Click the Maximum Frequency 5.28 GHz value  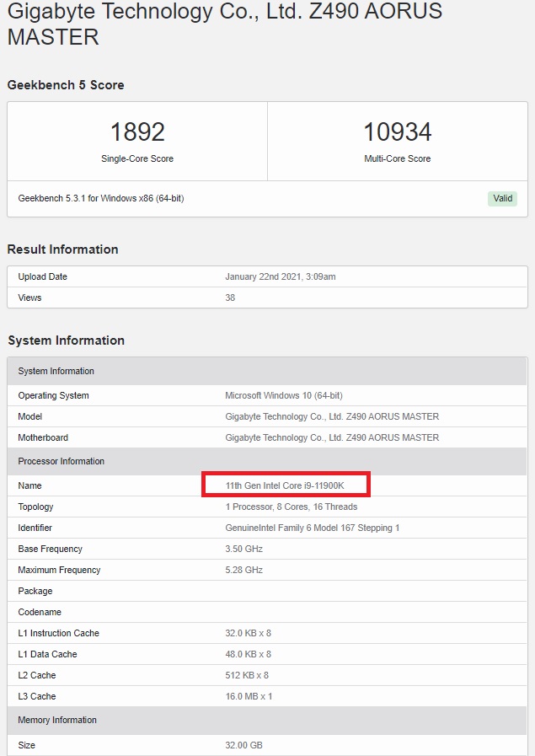coord(243,570)
